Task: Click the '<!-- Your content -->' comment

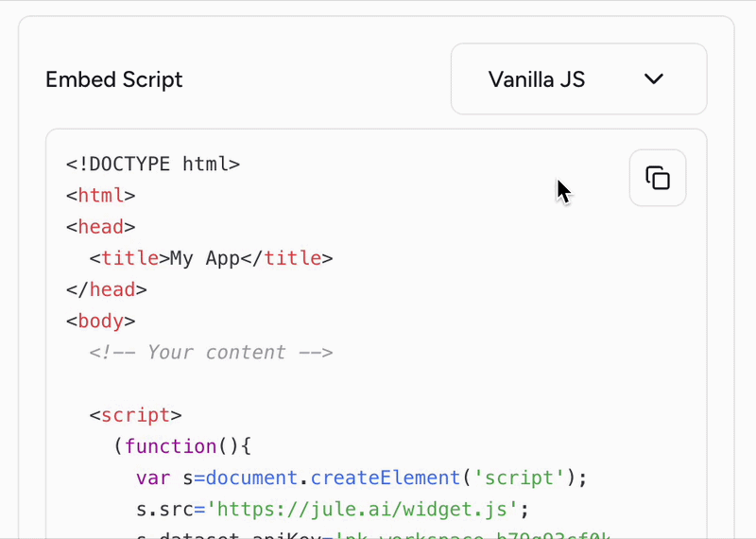Action: pyautogui.click(x=211, y=353)
